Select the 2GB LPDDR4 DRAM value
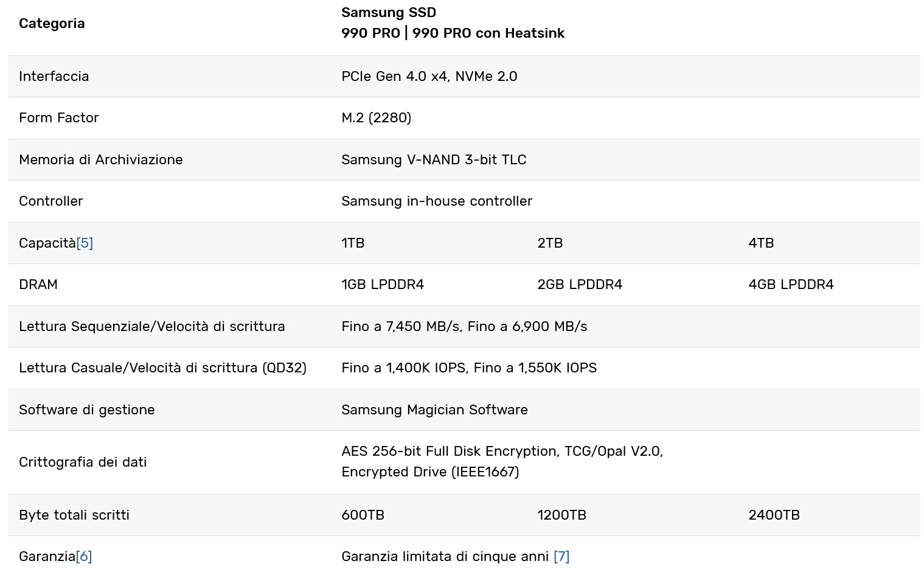Screen dimensions: 924x575 click(580, 284)
